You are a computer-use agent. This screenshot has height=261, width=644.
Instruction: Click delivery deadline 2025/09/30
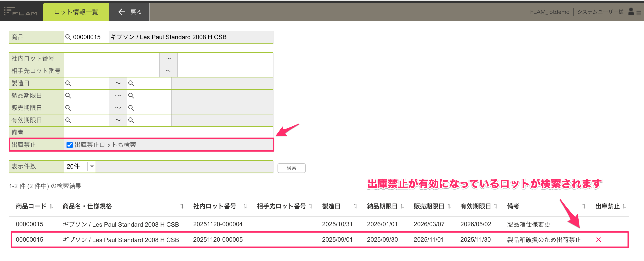point(382,240)
